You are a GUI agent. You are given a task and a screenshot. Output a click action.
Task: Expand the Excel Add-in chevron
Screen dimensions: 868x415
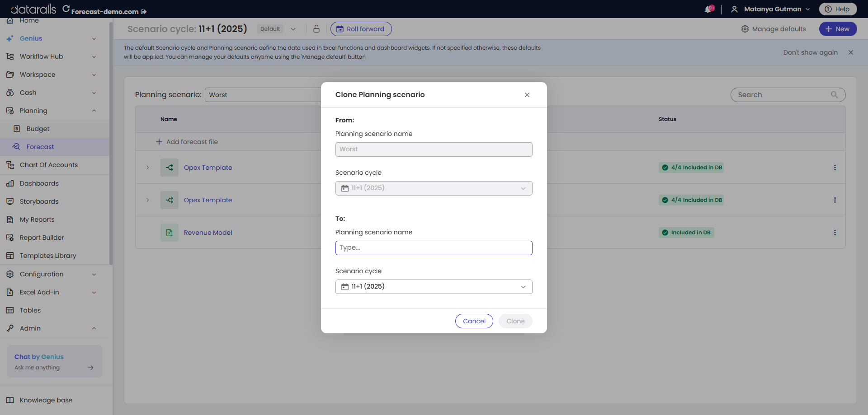tap(94, 292)
